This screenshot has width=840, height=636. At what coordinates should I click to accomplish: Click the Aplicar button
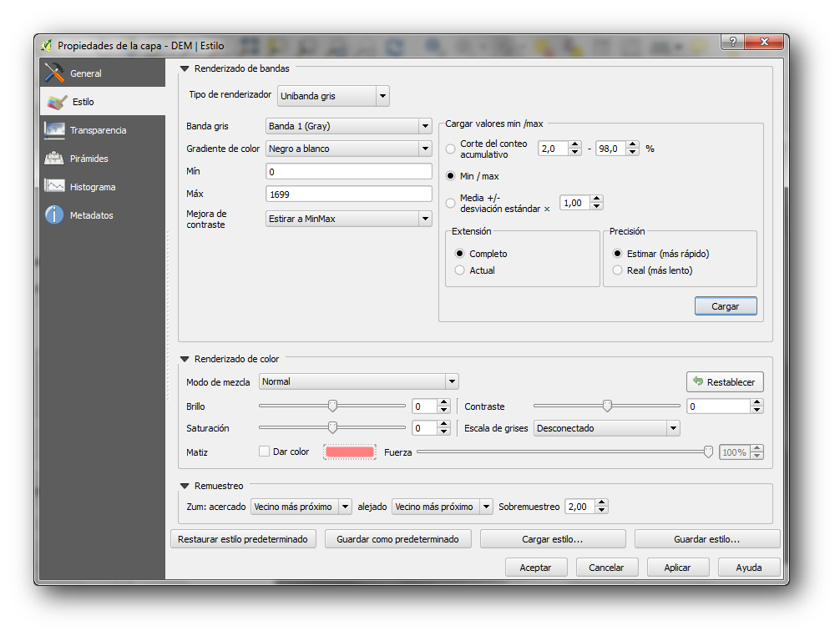[x=678, y=568]
